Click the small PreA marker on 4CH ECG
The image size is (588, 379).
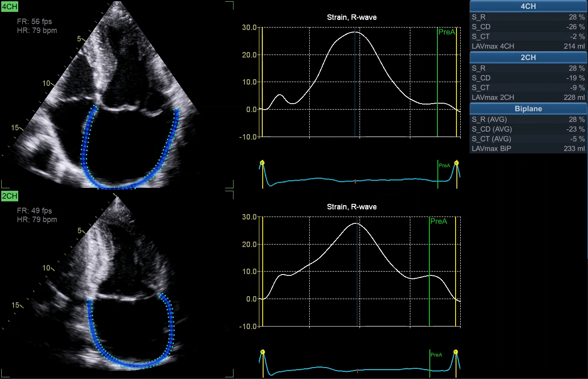(x=444, y=165)
